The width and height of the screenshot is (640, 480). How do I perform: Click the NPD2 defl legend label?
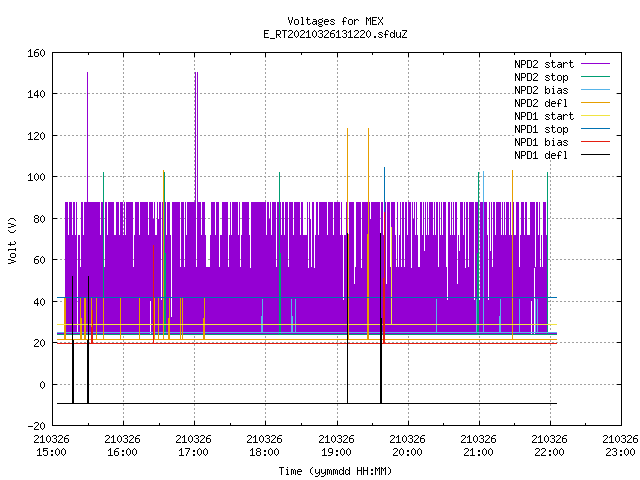click(541, 103)
